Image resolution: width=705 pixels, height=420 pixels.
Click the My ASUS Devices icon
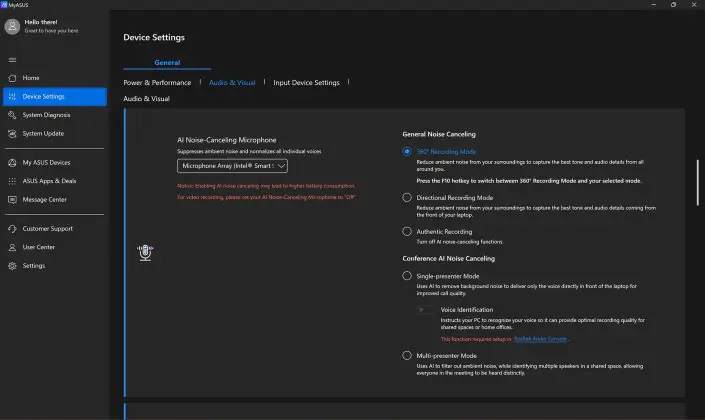[12, 163]
